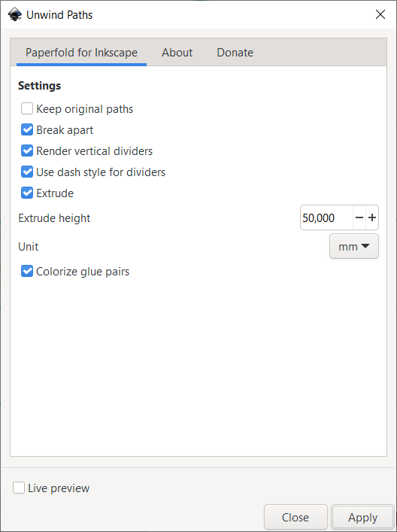Viewport: 397px width, 532px height.
Task: Click the Inkscape logo in the title bar
Action: pos(15,14)
